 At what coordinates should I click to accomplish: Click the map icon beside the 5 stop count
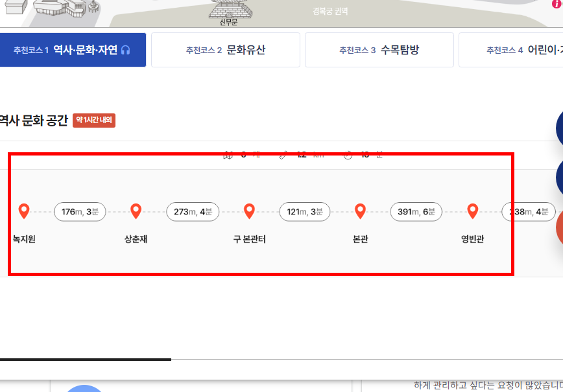228,155
